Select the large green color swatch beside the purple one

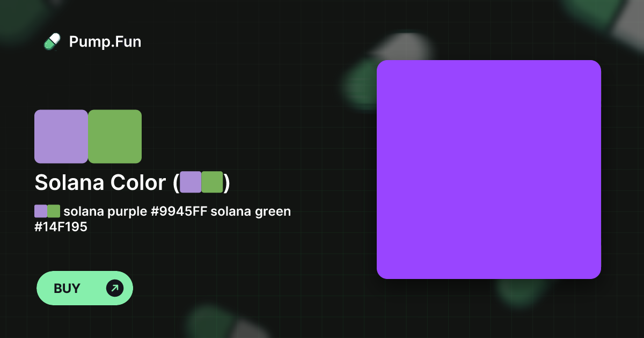pyautogui.click(x=115, y=136)
